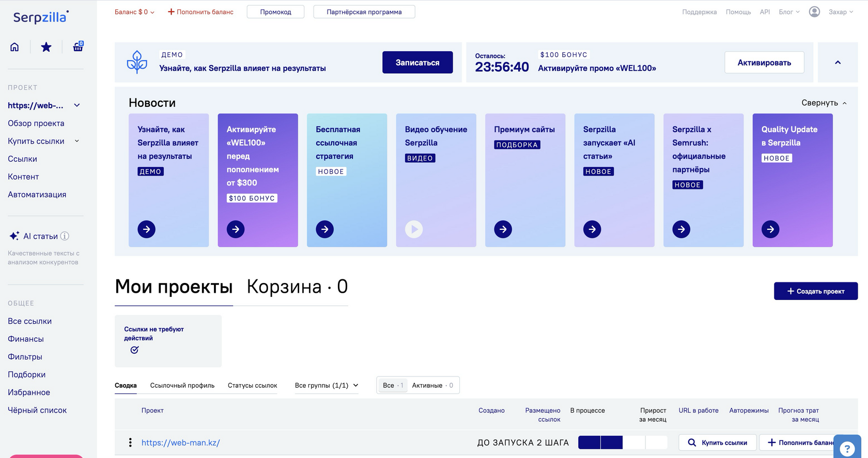Open Ссылки in the project sidebar
The height and width of the screenshot is (458, 868).
coord(22,159)
